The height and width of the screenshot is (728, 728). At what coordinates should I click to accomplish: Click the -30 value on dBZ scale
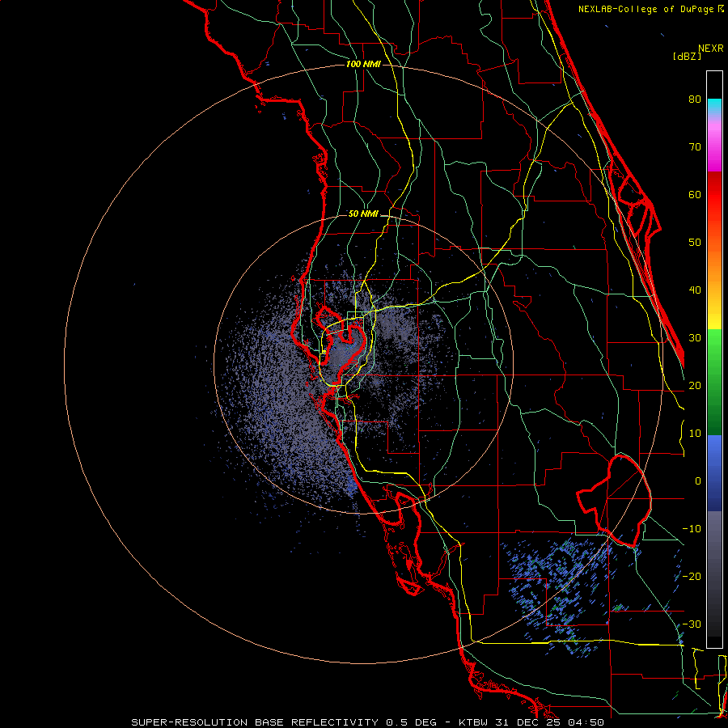point(692,624)
